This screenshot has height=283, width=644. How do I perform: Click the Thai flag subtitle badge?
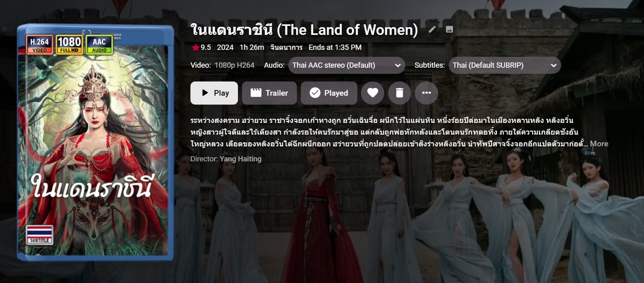39,235
